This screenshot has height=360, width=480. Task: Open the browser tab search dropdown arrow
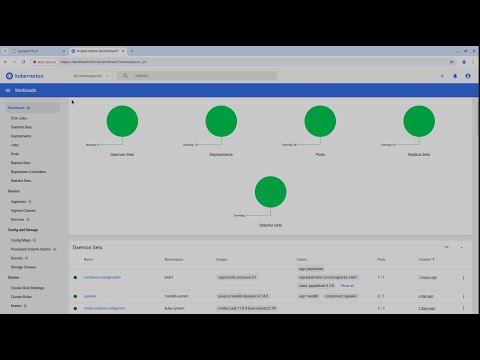(x=5, y=51)
